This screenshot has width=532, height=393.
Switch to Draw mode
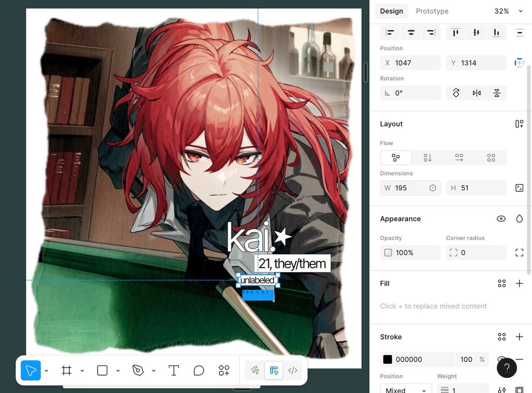tap(255, 370)
